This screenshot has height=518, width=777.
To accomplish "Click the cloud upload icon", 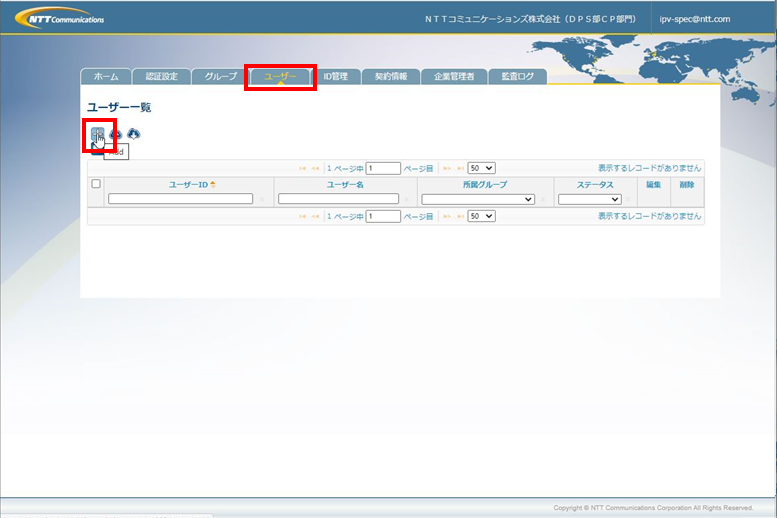I will (x=115, y=134).
